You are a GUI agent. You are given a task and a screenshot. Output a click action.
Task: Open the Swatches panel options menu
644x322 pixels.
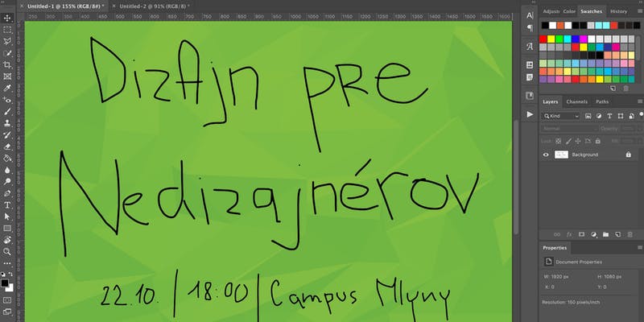tap(638, 11)
